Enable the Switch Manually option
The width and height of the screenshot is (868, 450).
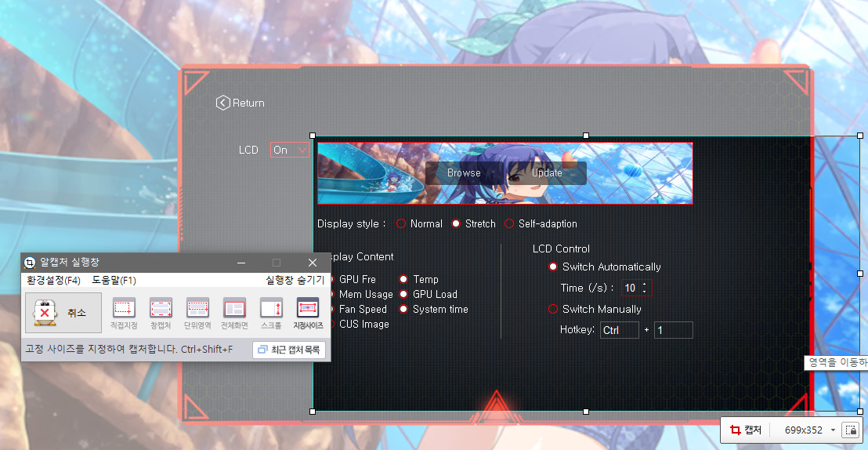point(553,309)
